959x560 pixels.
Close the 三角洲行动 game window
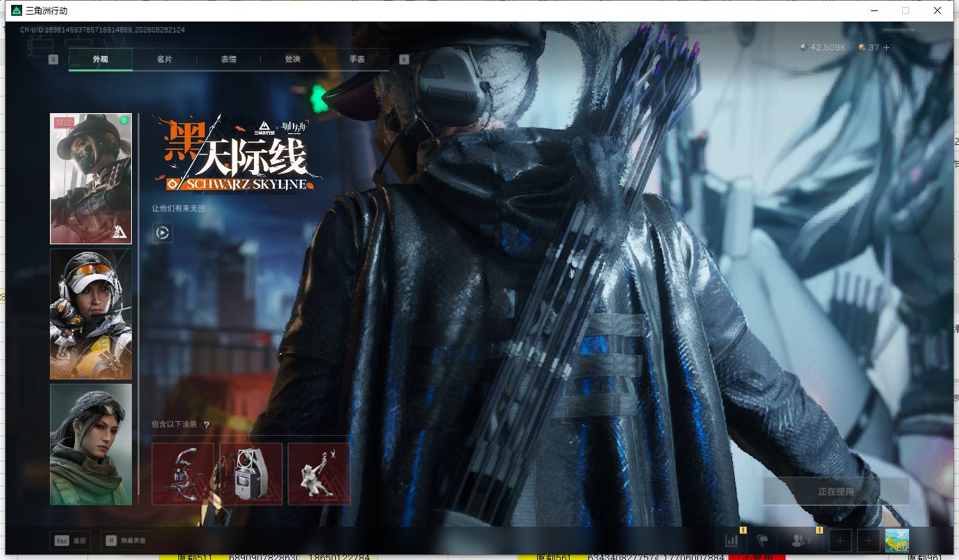coord(937,10)
